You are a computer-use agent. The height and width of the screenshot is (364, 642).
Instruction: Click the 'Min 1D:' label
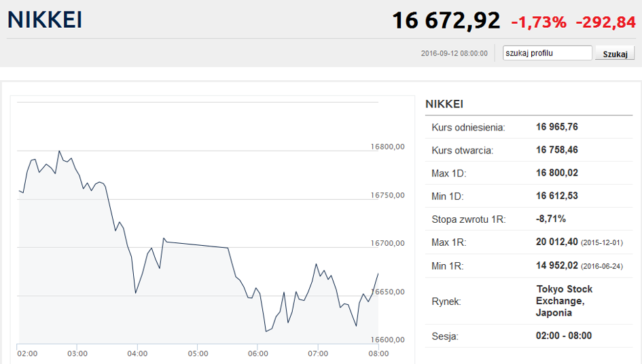click(448, 196)
